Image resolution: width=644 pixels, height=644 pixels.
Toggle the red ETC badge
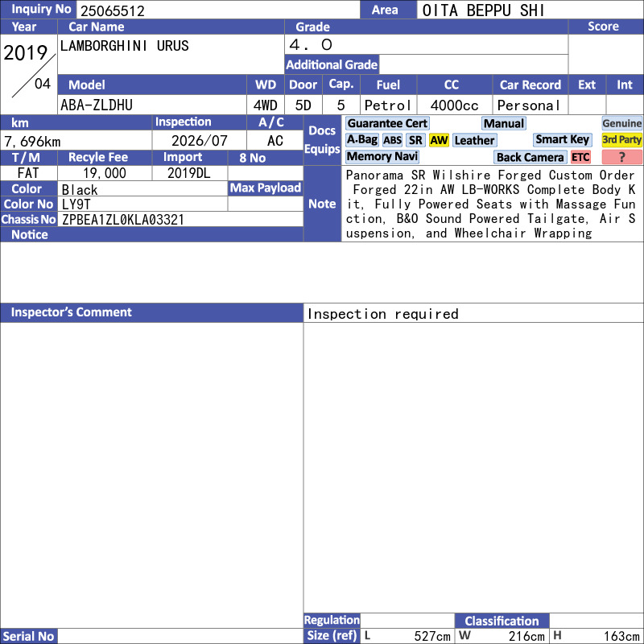click(x=580, y=157)
